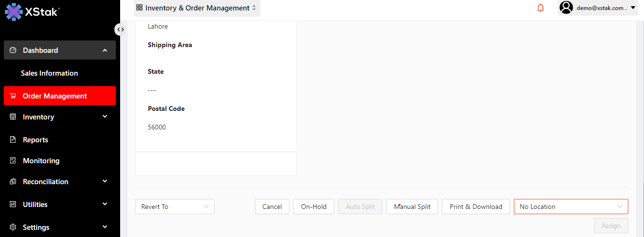The width and height of the screenshot is (644, 237).
Task: Go to the Monitoring menu item
Action: pos(41,161)
